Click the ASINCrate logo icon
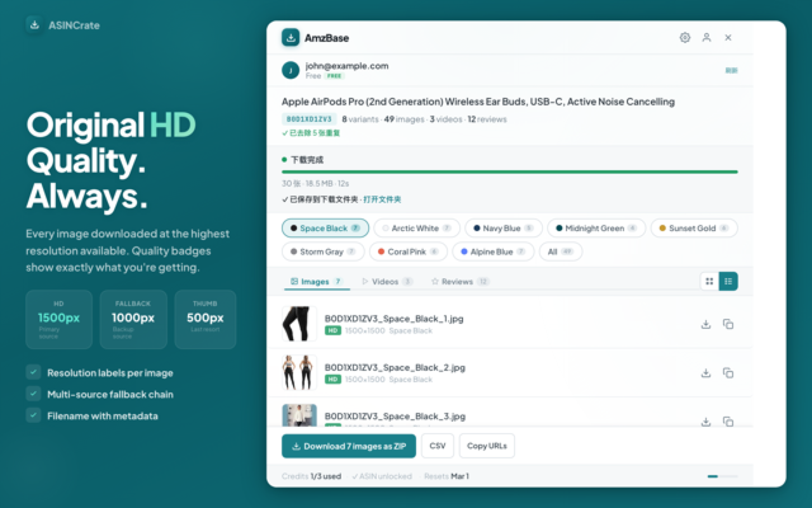The width and height of the screenshot is (812, 508). click(x=33, y=25)
